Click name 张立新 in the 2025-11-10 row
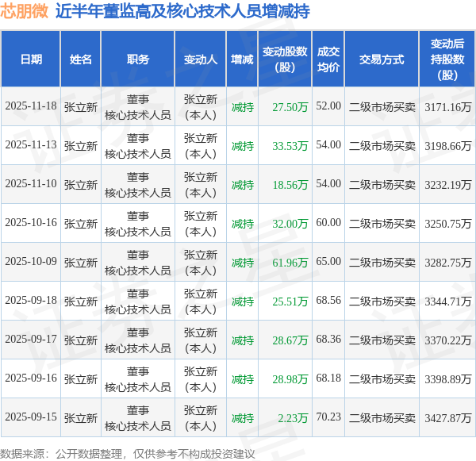This screenshot has height=461, width=476. [x=80, y=185]
